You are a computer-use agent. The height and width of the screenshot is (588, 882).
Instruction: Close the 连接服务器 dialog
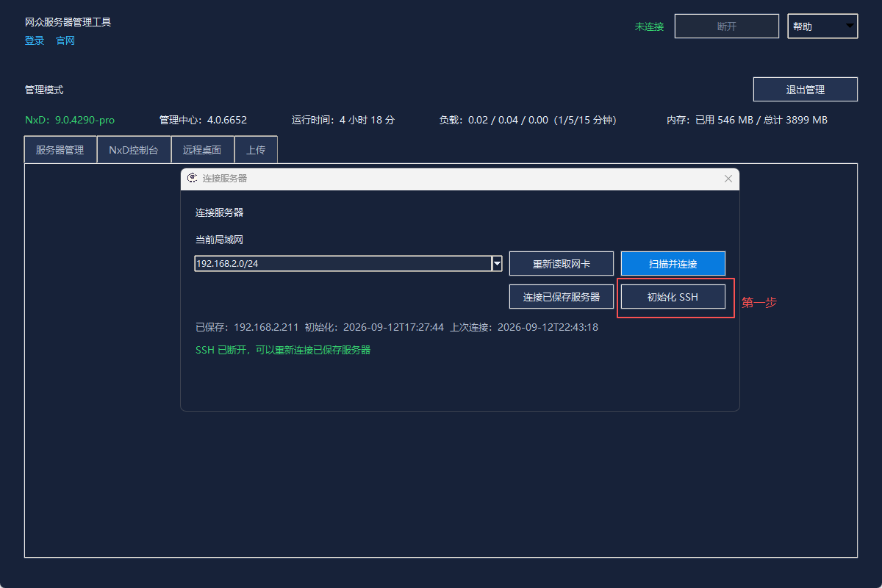[x=728, y=179]
